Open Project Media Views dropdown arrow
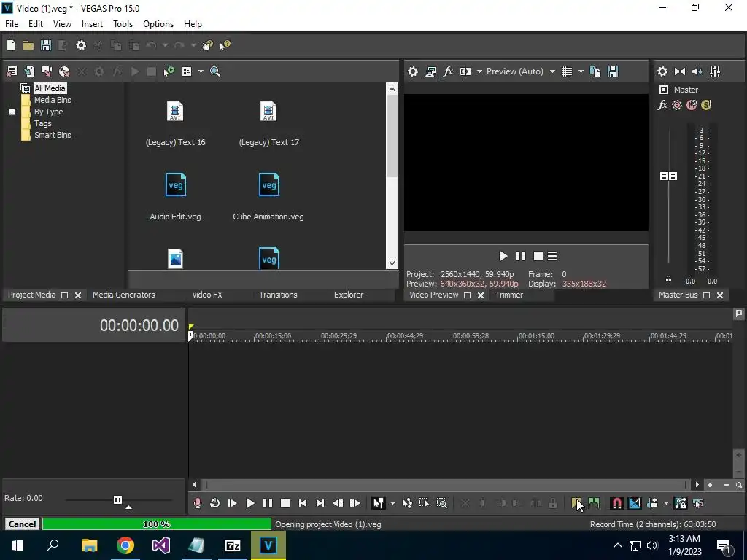 (x=201, y=71)
